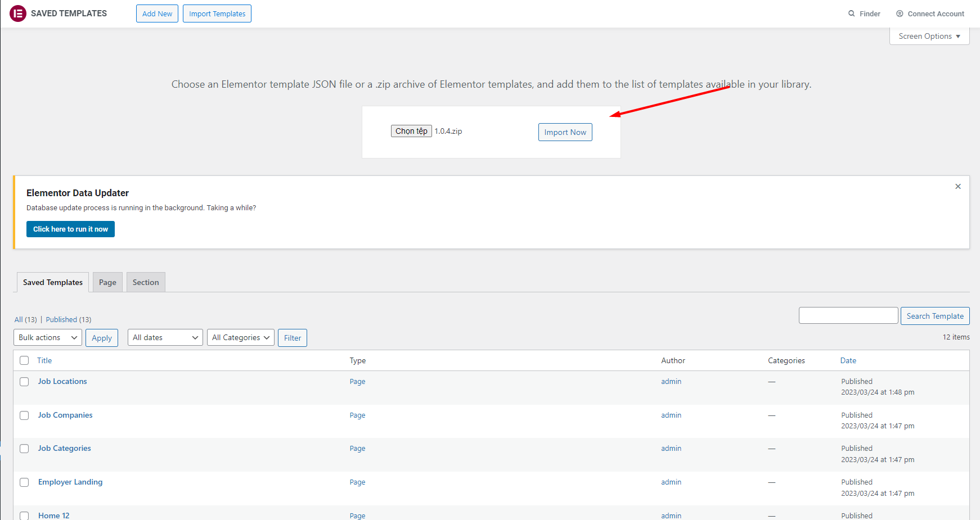Switch to the Page tab
980x520 pixels.
coord(107,282)
